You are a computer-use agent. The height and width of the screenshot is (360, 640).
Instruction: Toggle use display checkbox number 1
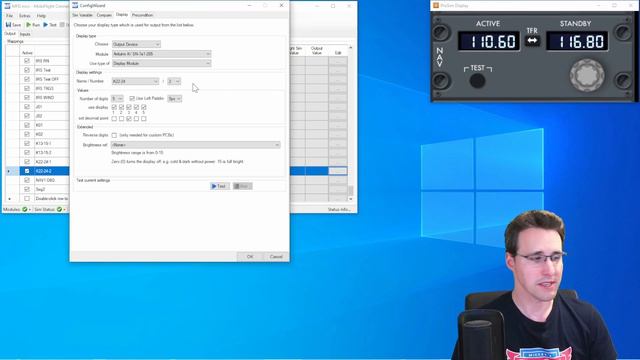pyautogui.click(x=114, y=107)
